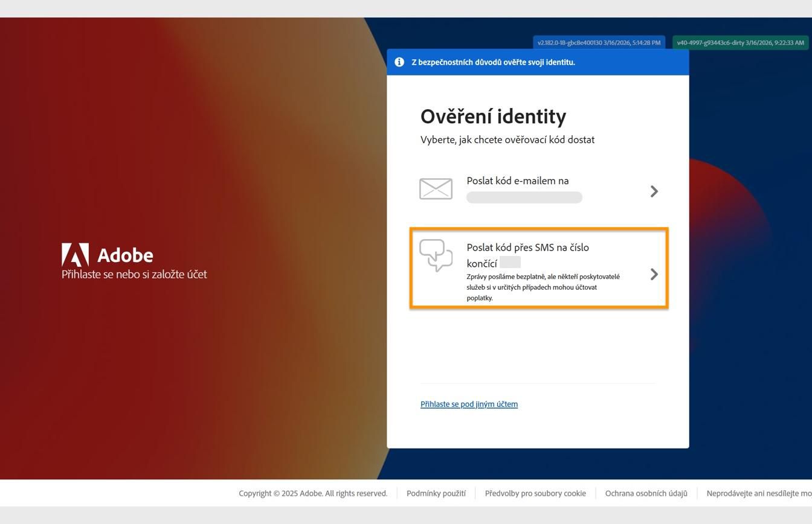Click the info icon in blue banner

click(x=399, y=62)
